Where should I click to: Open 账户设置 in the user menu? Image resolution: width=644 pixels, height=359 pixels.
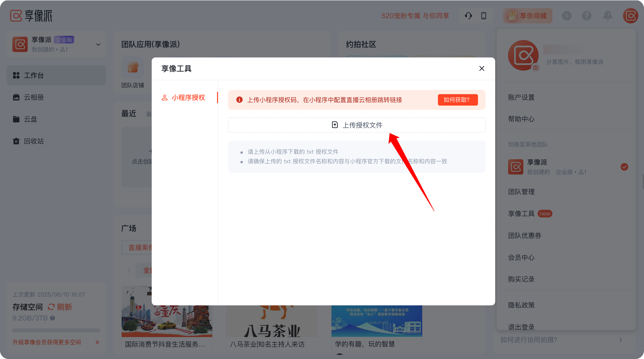tap(521, 97)
